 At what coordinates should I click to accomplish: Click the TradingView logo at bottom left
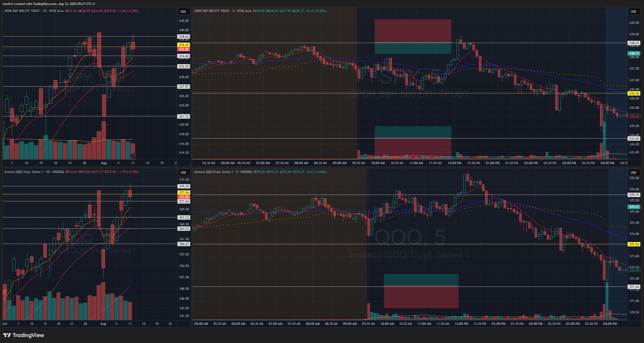pyautogui.click(x=24, y=335)
